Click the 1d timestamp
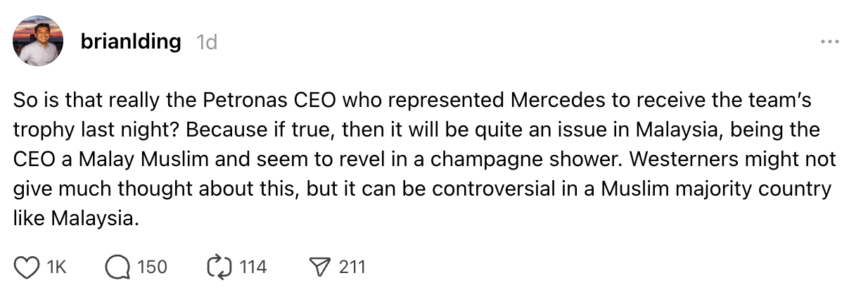The image size is (868, 297). [207, 42]
